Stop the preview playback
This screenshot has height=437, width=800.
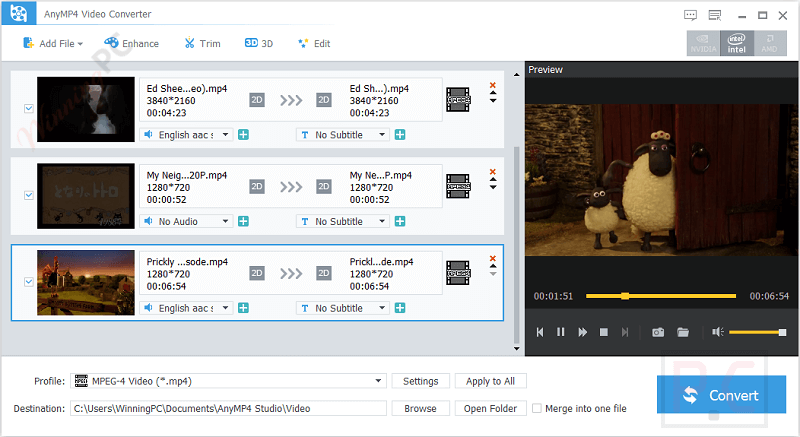tap(604, 332)
